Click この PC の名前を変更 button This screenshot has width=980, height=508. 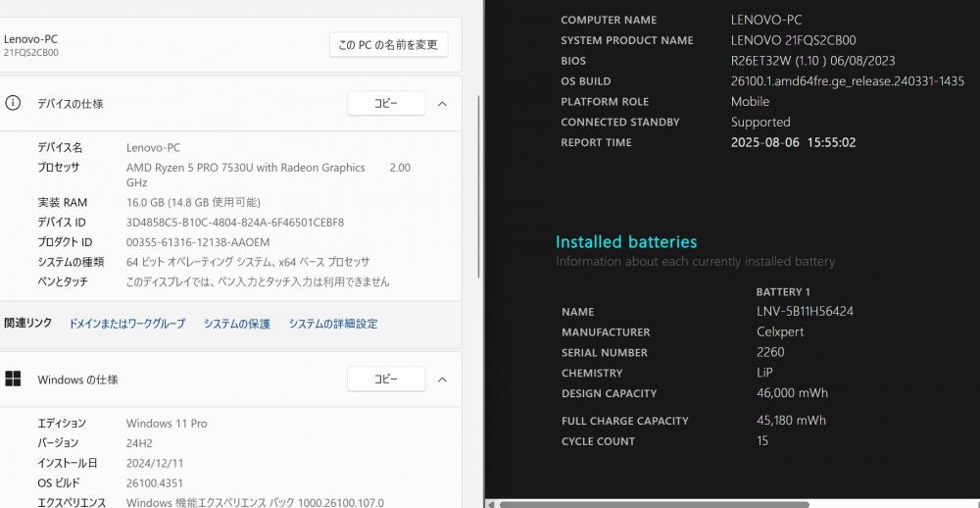[389, 45]
